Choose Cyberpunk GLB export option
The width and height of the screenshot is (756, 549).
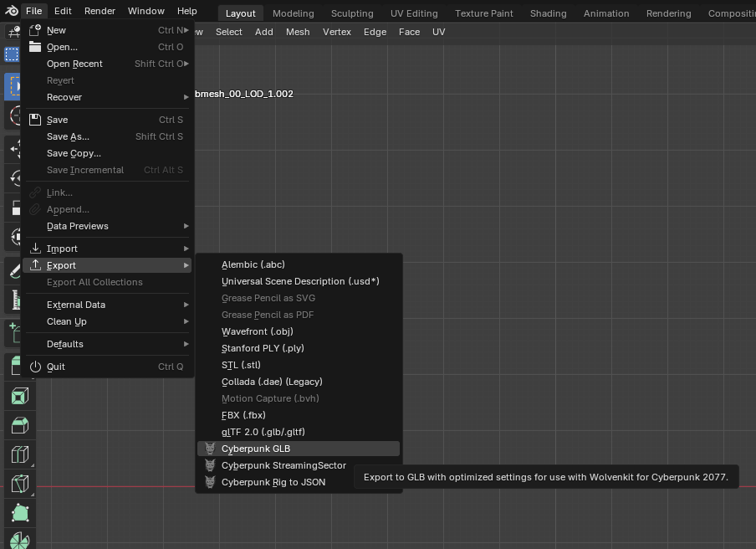(256, 449)
